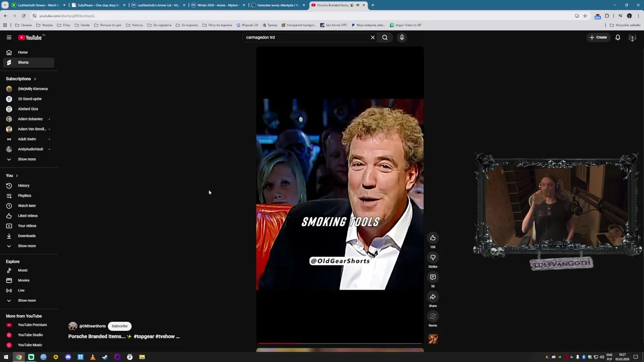Switch to SubsPlease browser tab
644x362 pixels.
click(98, 5)
